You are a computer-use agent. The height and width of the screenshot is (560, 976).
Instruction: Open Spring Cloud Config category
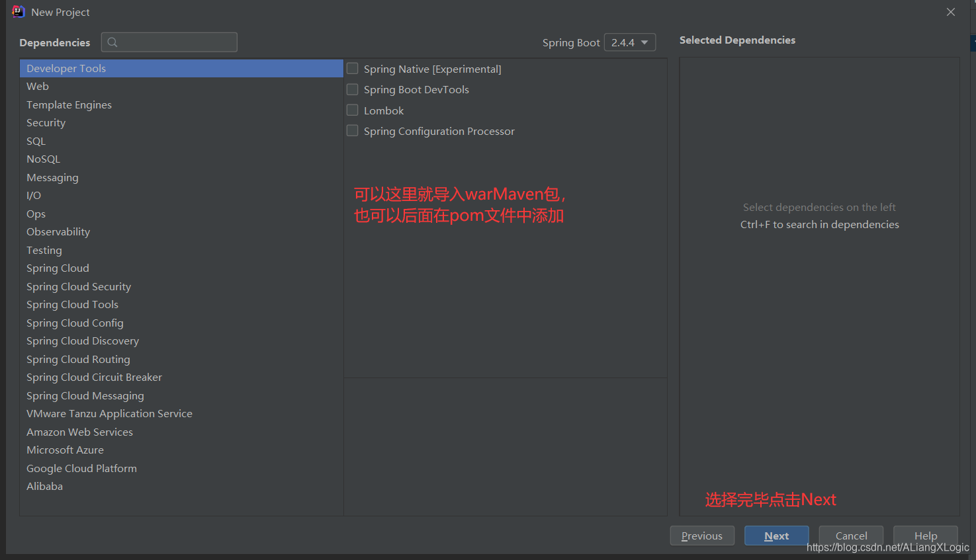(x=181, y=323)
